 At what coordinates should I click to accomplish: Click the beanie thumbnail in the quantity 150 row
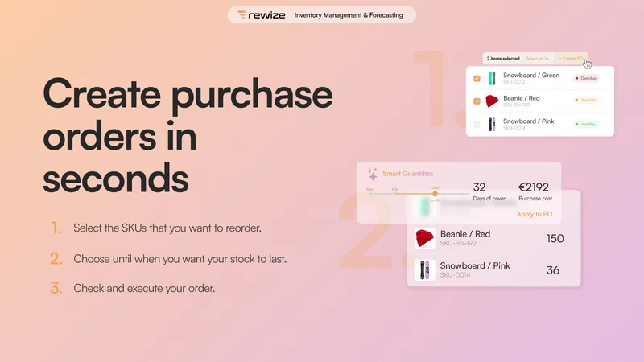[x=424, y=238]
